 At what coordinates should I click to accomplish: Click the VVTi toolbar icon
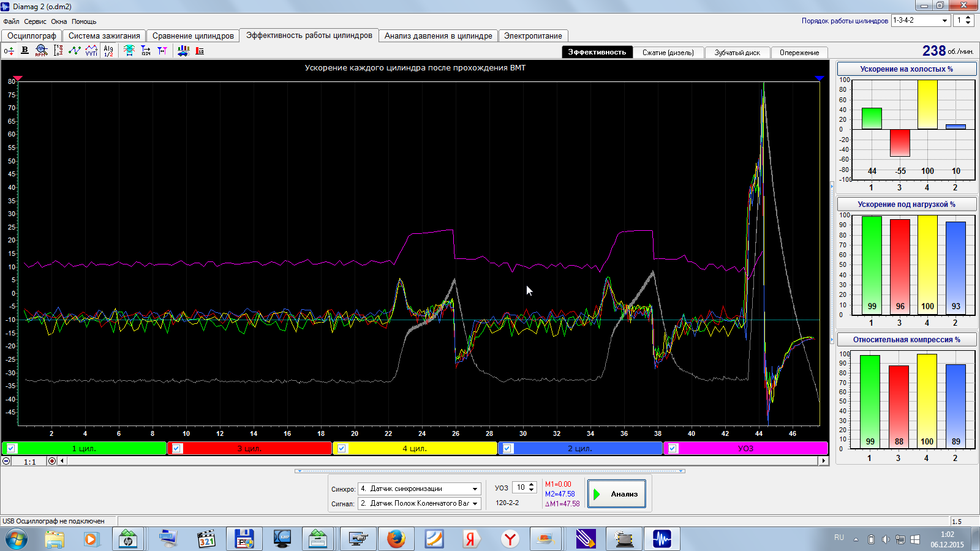point(91,51)
